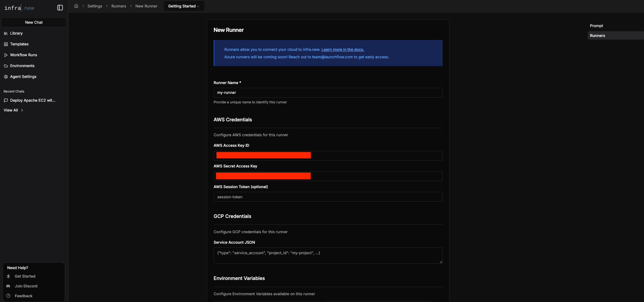
Task: Click the home icon in breadcrumb
Action: tap(76, 6)
